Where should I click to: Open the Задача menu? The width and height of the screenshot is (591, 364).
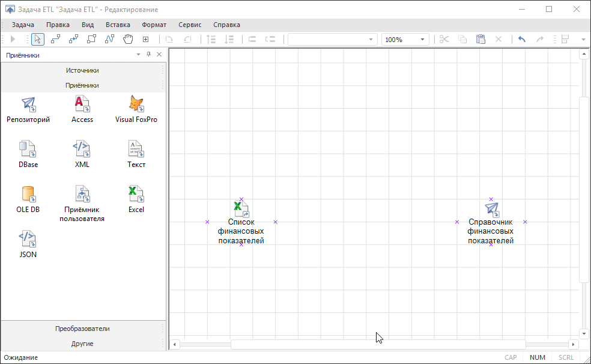coord(23,25)
